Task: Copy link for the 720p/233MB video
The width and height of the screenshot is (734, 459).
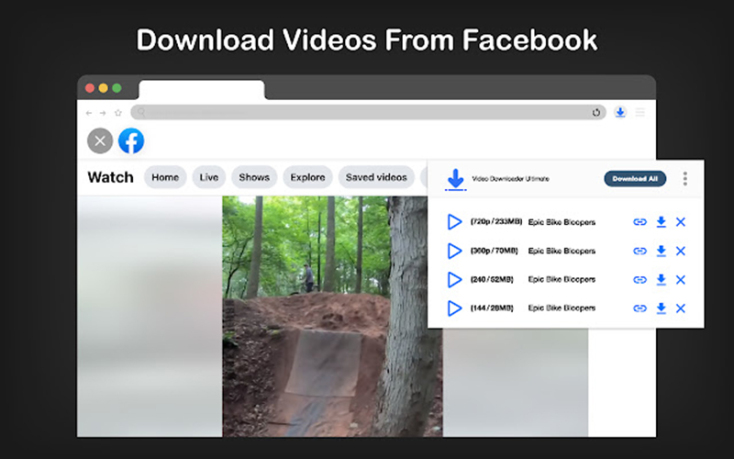Action: click(639, 222)
